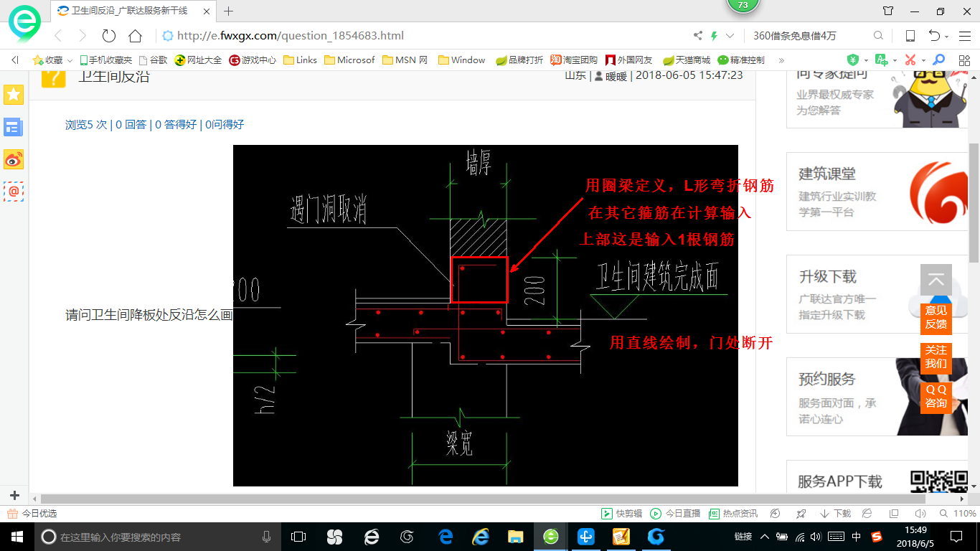Click the green lightning speed-mode icon
Viewport: 980px width, 551px height.
tap(714, 36)
